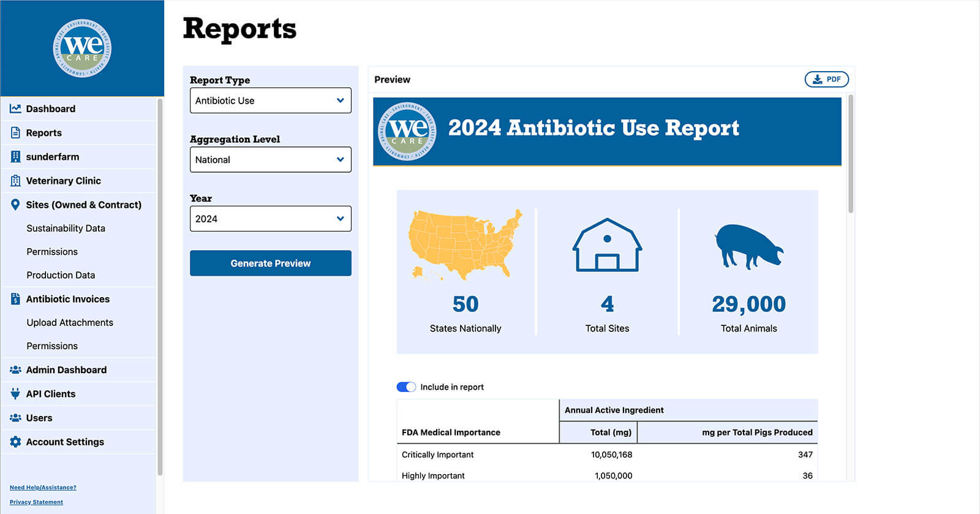Image resolution: width=980 pixels, height=514 pixels.
Task: Click the Generate Preview button
Action: click(x=271, y=263)
